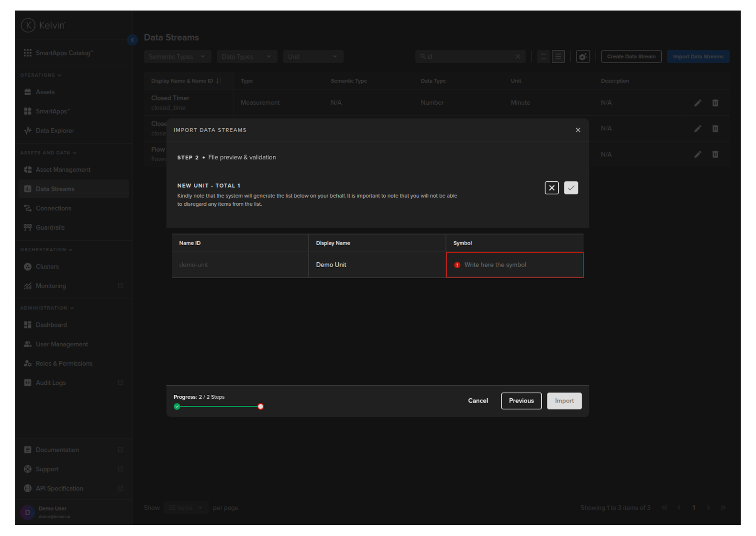The height and width of the screenshot is (536, 756).
Task: Click the confirm checkmark icon for new unit
Action: [571, 188]
